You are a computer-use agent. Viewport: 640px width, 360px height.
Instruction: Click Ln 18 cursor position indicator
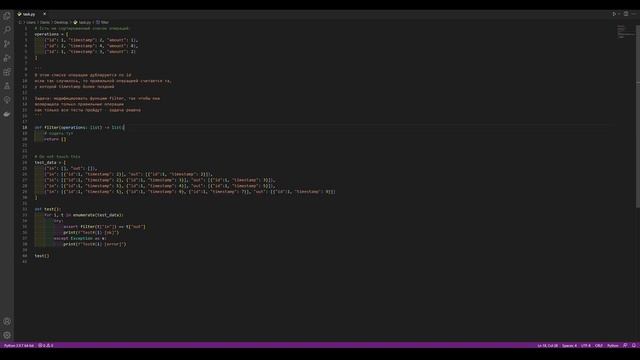coord(547,346)
